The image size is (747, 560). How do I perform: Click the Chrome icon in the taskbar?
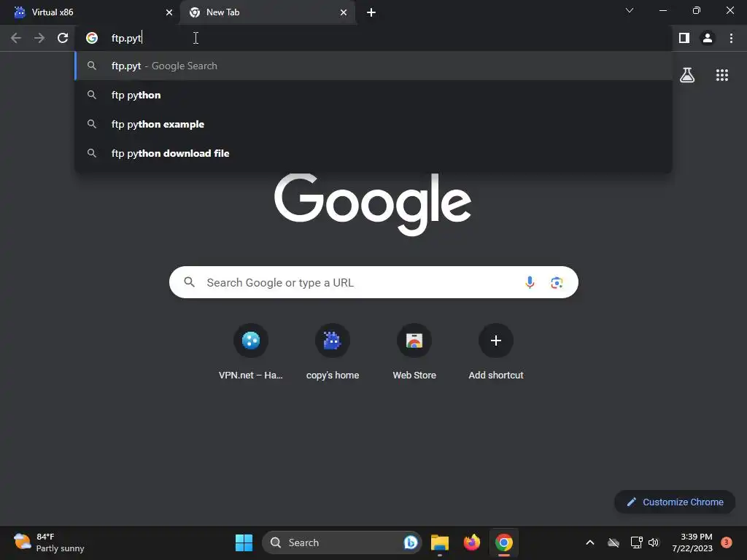pos(503,542)
